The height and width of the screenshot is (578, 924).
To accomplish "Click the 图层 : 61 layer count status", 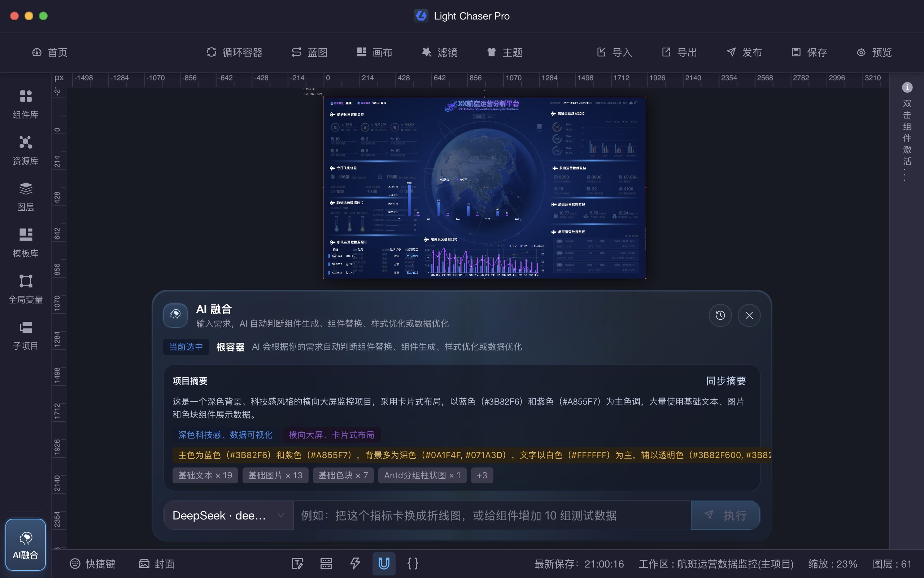I will (892, 564).
